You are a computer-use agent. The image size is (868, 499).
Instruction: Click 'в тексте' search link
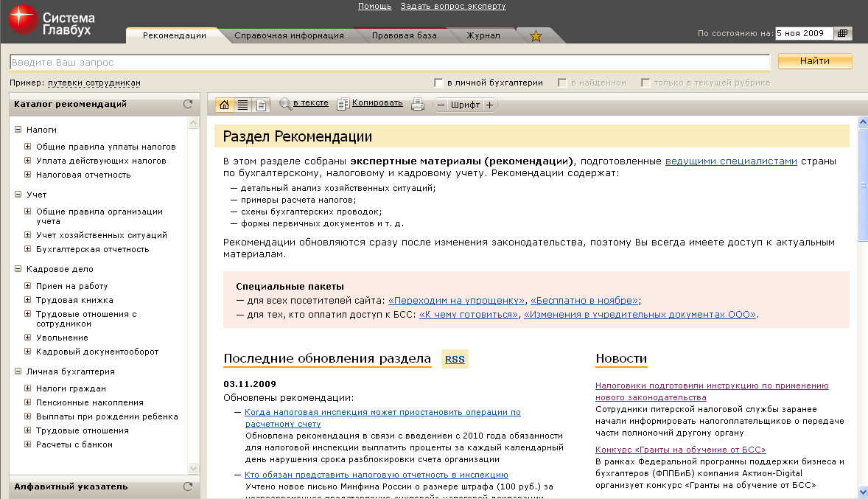[310, 102]
